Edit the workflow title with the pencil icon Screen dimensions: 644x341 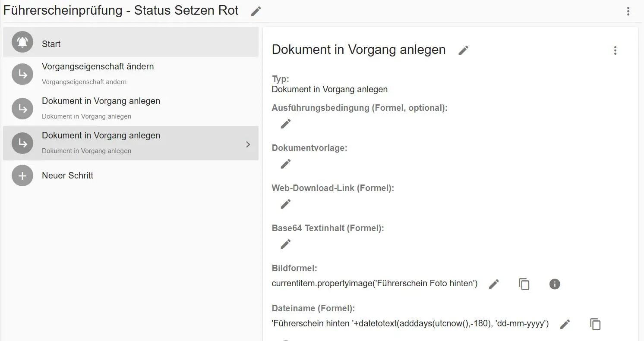[x=256, y=11]
